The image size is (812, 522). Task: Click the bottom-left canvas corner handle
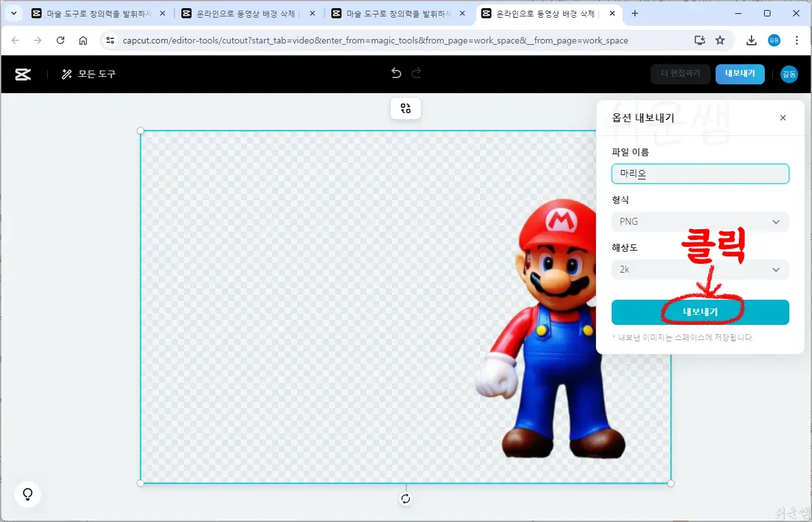click(x=140, y=483)
